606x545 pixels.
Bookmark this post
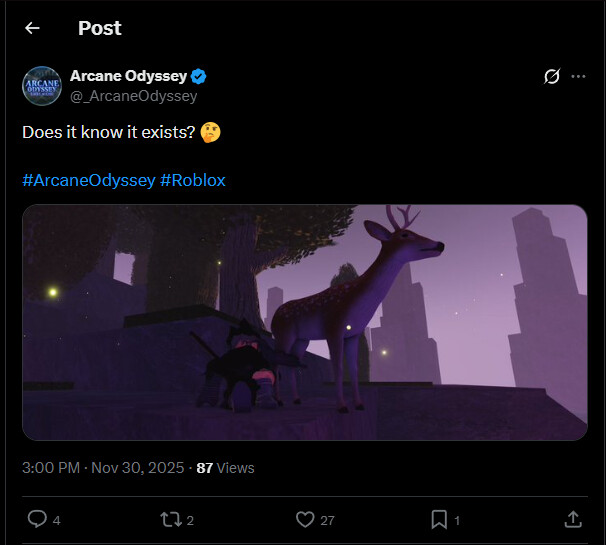439,519
